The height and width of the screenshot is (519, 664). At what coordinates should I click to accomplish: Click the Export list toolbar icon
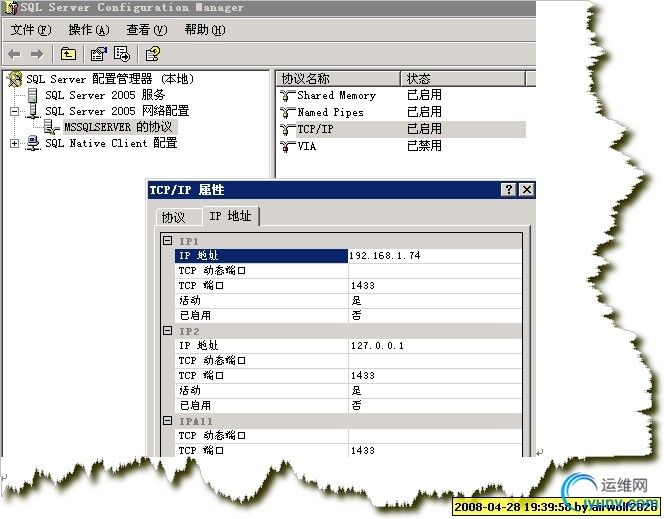click(122, 54)
